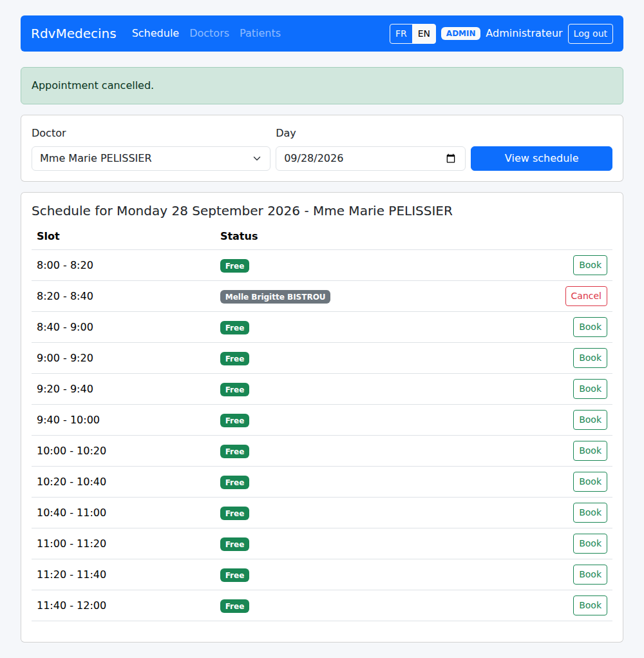Click the 'Day' field label
This screenshot has width=644, height=658.
pyautogui.click(x=286, y=133)
